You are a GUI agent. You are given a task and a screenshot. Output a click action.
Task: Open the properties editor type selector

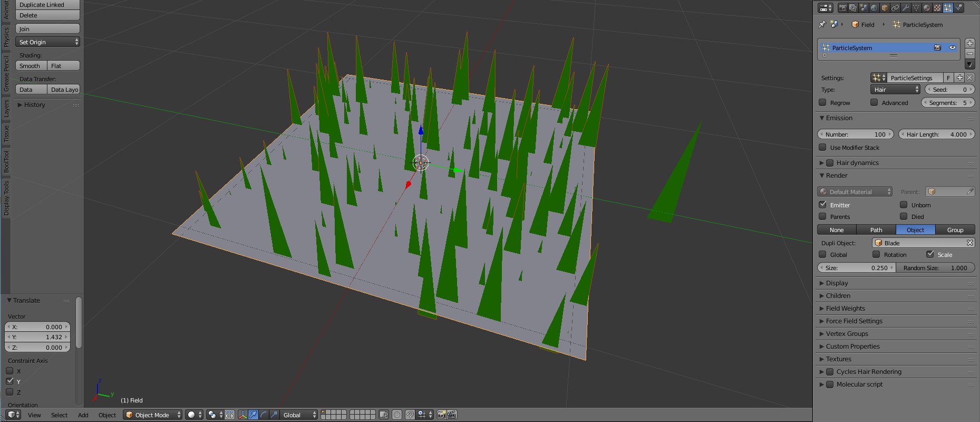[826, 8]
